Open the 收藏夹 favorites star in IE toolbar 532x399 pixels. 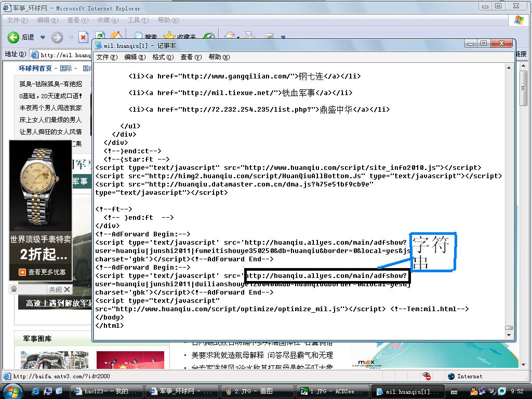[179, 36]
